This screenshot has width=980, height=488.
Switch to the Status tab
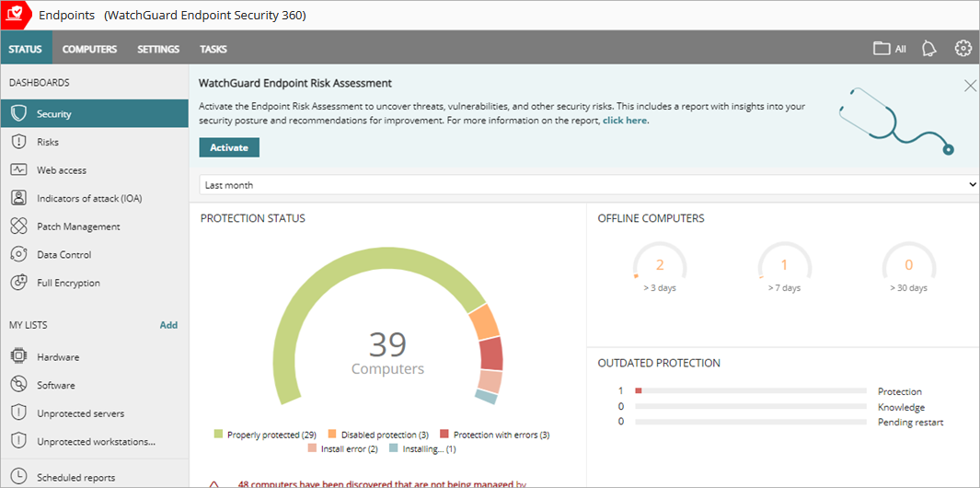pyautogui.click(x=26, y=49)
